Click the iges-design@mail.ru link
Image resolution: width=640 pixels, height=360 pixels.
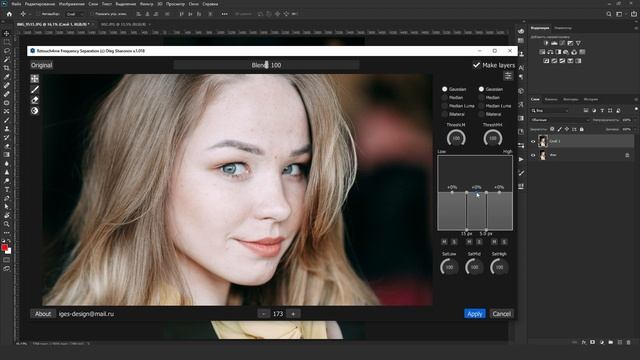86,313
